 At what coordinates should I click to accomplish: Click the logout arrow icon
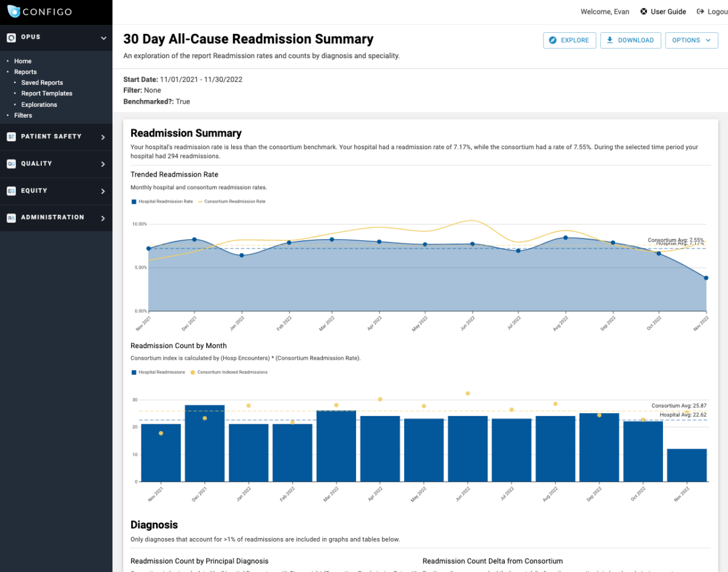(x=700, y=11)
